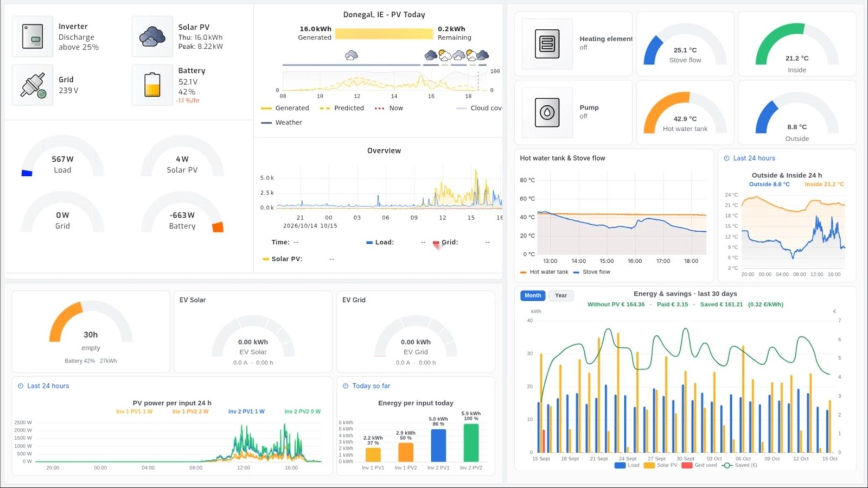868x488 pixels.
Task: Open the Pump water-drop icon
Action: pyautogui.click(x=547, y=112)
